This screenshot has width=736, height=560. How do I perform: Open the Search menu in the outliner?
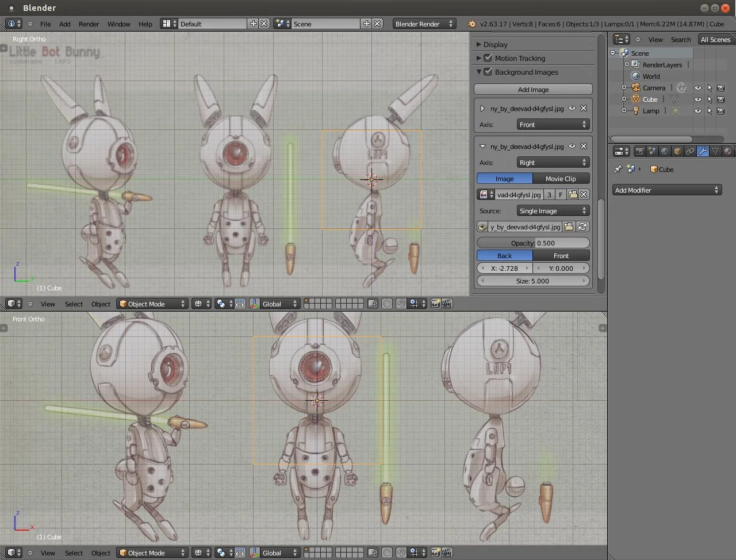[681, 39]
